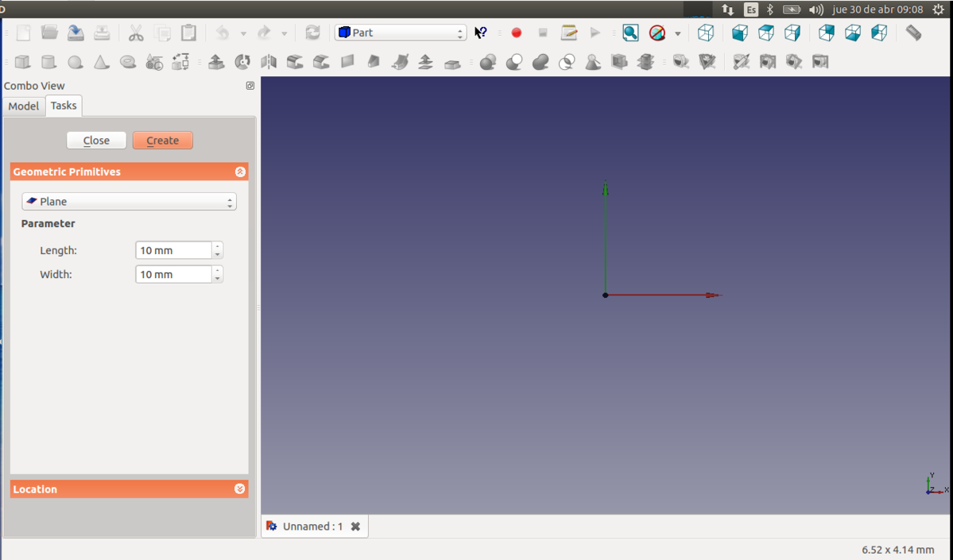Select the Measure distance ruler tool
Screen dimensions: 953x560
tap(913, 33)
